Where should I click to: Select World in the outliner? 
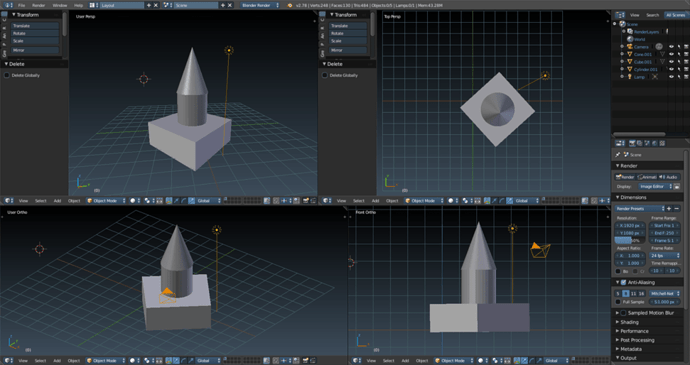click(640, 39)
